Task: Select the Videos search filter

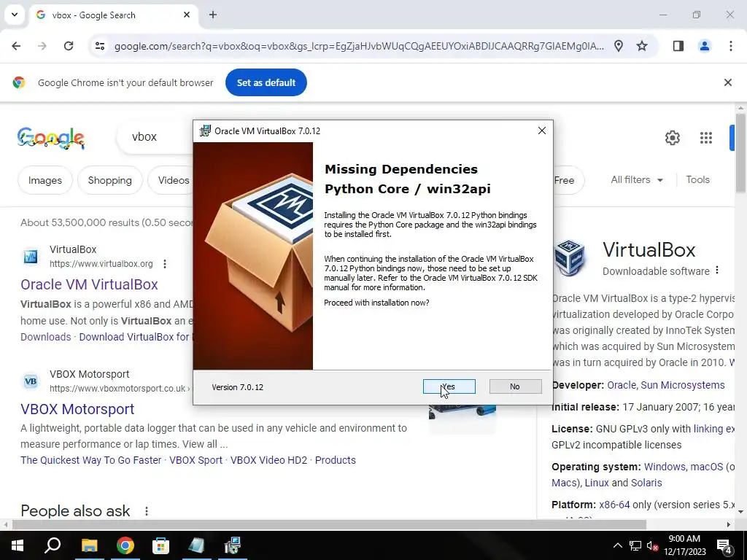Action: [x=171, y=180]
